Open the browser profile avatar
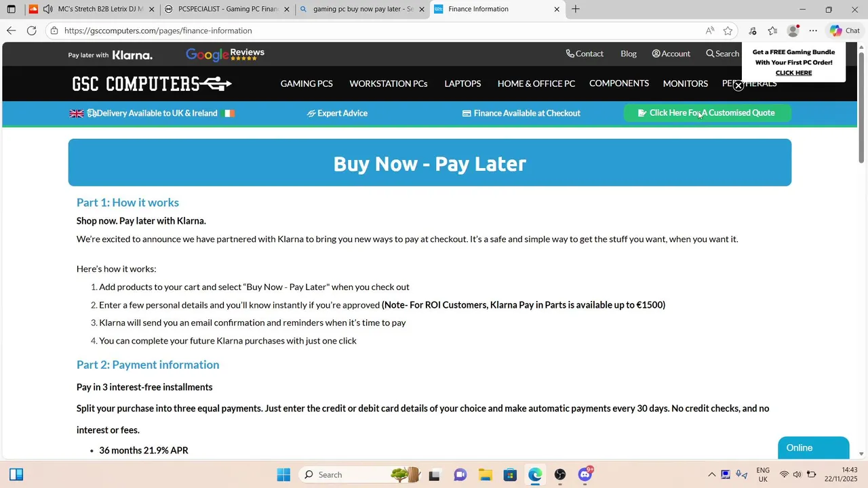This screenshot has width=868, height=488. (793, 30)
